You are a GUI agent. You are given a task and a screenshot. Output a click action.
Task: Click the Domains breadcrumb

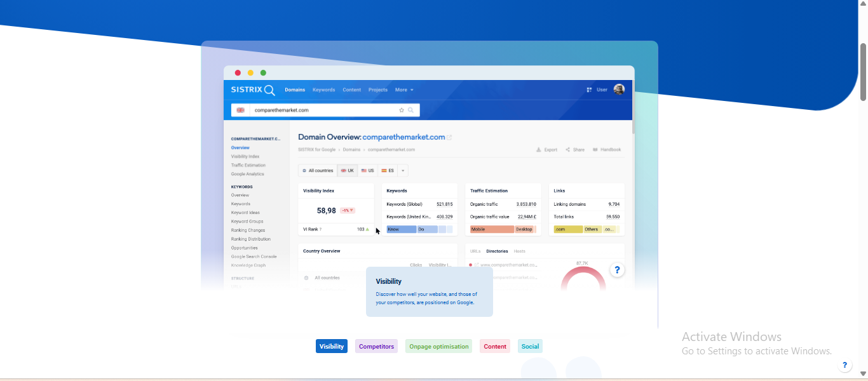coord(351,150)
